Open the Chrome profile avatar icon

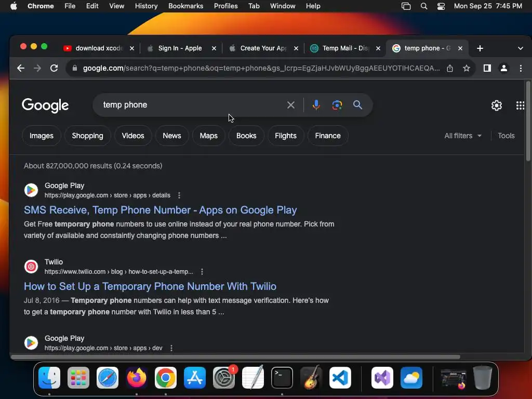point(504,68)
